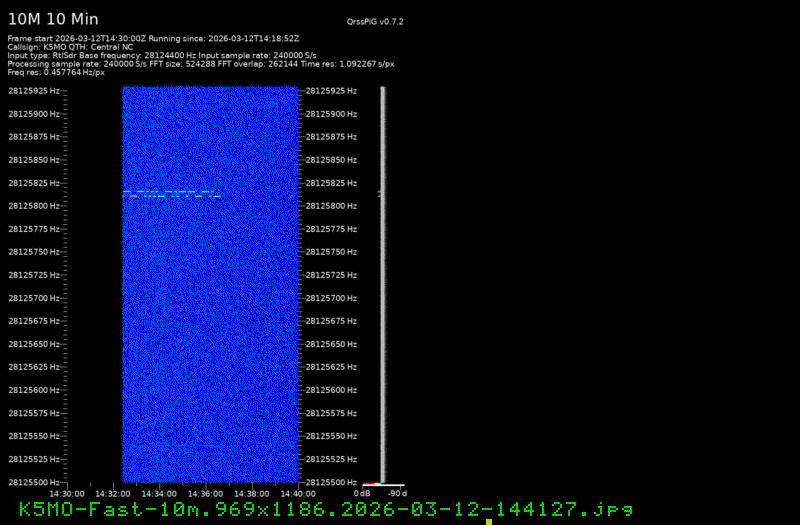Click the 0 dB scale label
The width and height of the screenshot is (800, 525).
[x=364, y=493]
